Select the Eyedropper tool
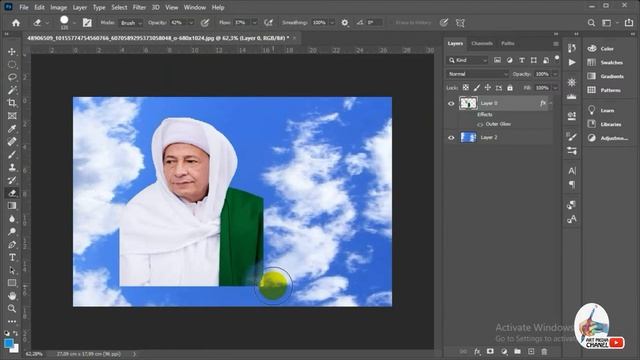Viewport: 640px width, 360px height. point(12,129)
